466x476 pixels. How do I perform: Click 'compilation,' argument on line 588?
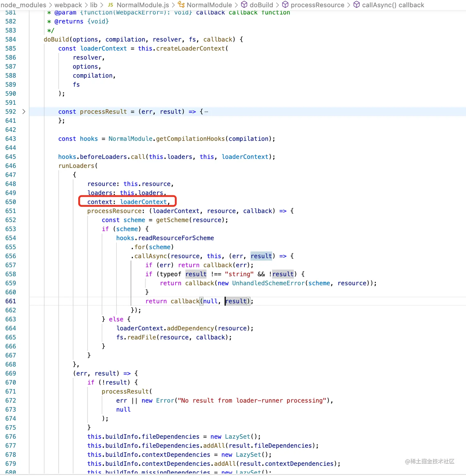tap(94, 75)
